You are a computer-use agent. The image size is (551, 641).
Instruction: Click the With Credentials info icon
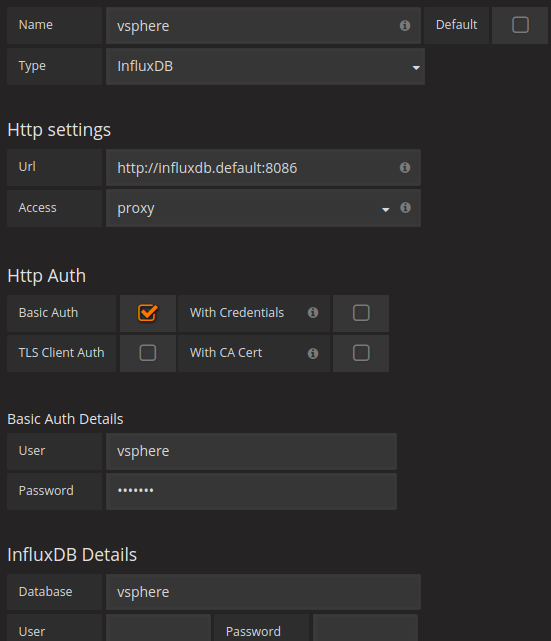tap(313, 313)
